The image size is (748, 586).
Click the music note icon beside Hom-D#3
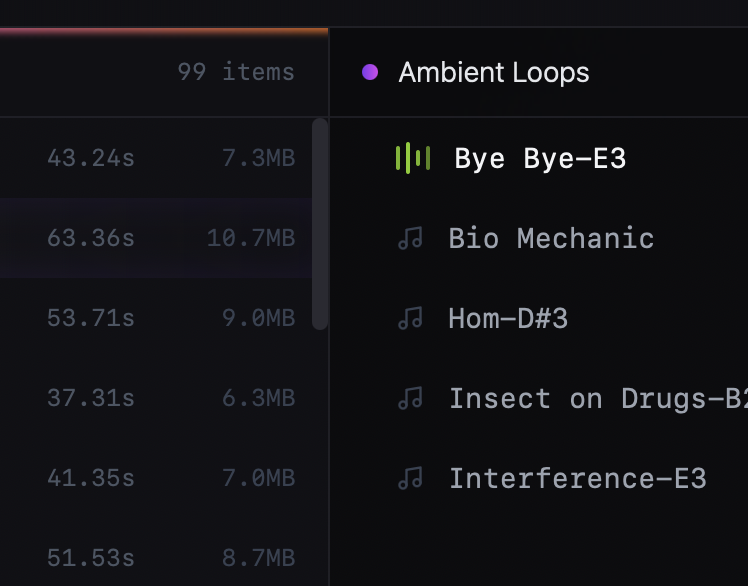[x=411, y=318]
